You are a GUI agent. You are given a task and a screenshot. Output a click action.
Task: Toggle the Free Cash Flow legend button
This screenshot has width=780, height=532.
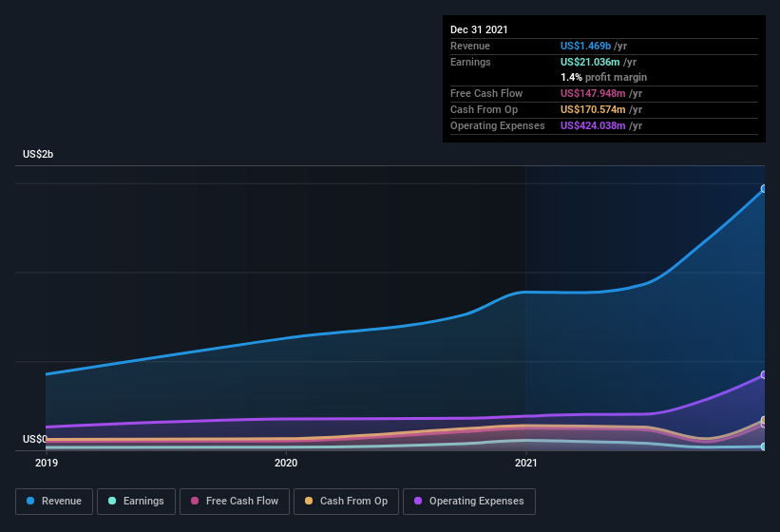[x=235, y=502]
